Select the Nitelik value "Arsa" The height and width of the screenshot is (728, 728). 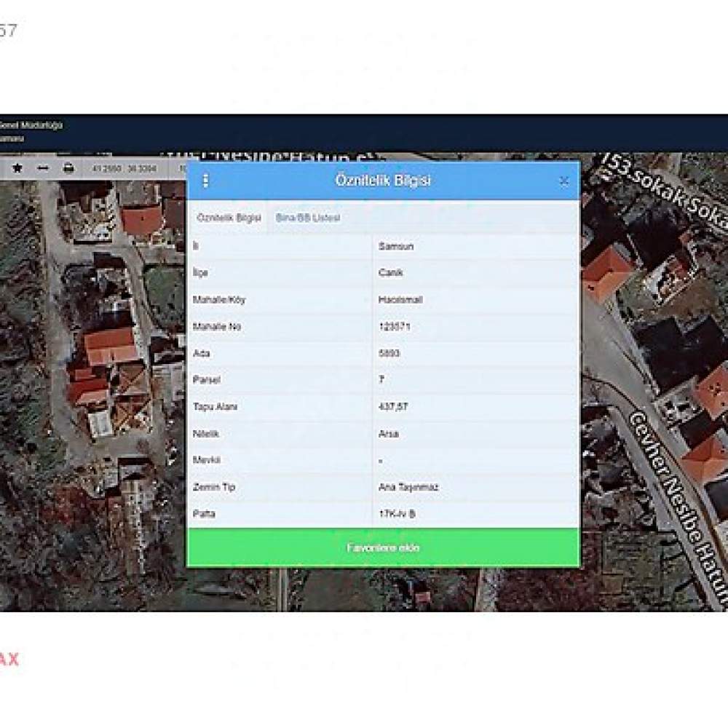(x=389, y=434)
